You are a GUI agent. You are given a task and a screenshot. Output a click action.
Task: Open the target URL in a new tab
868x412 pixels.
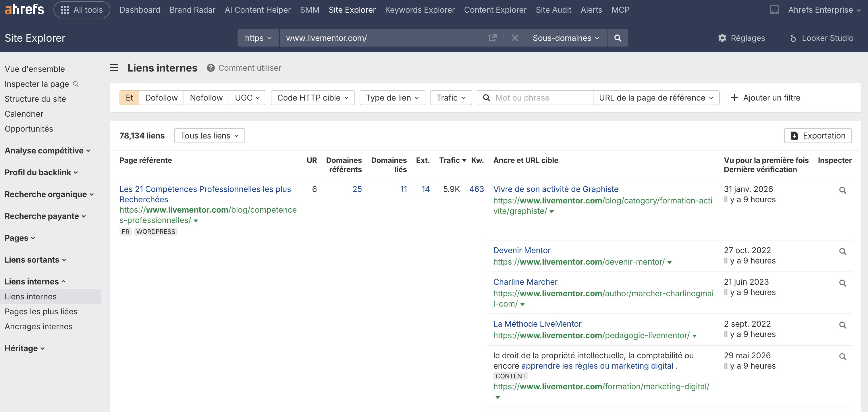point(493,38)
